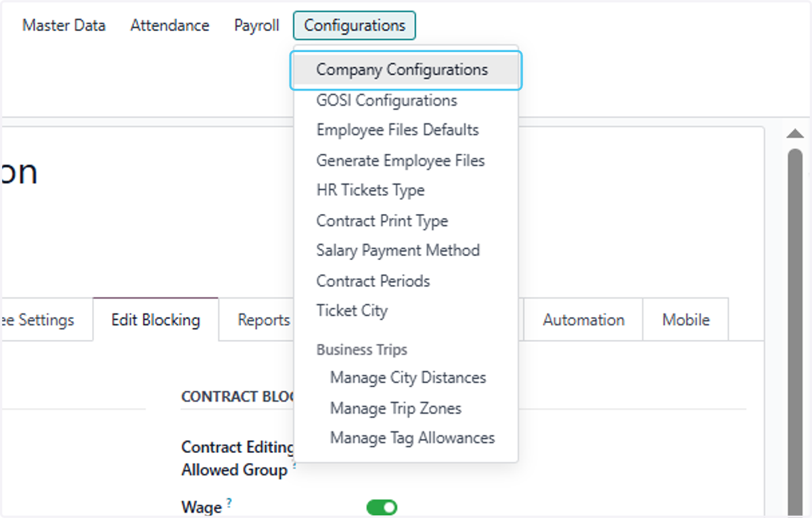The width and height of the screenshot is (812, 518).
Task: Click the scrollbar up arrow
Action: [795, 134]
